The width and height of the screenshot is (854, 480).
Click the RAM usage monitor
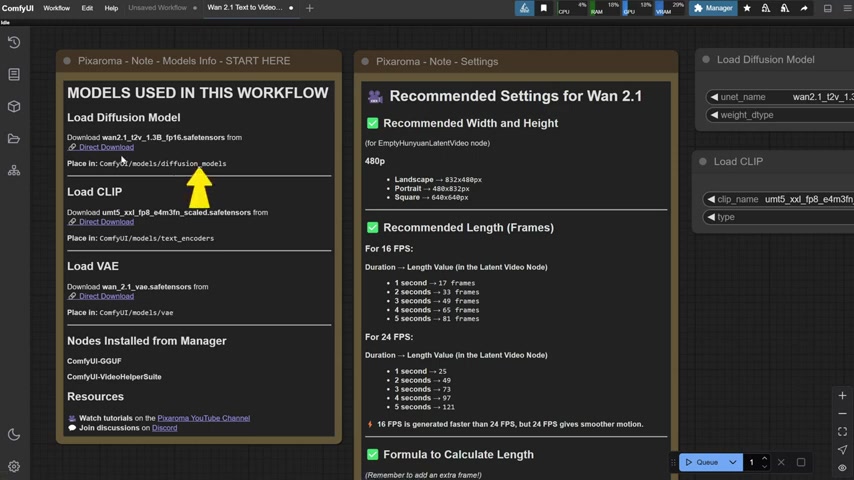[x=605, y=8]
